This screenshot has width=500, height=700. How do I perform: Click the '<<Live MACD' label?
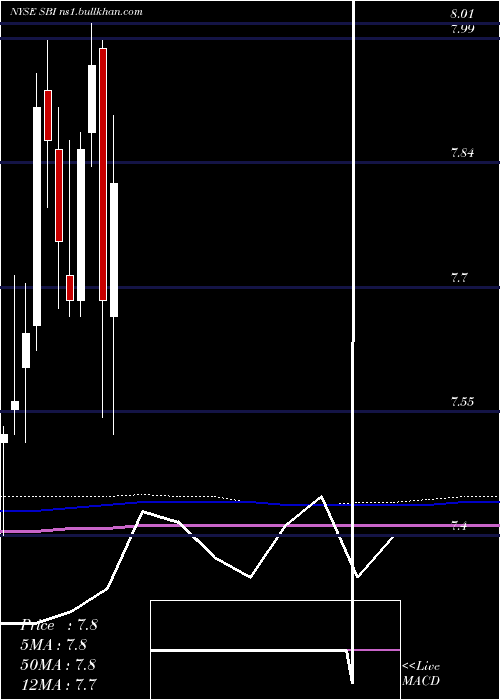click(x=421, y=673)
